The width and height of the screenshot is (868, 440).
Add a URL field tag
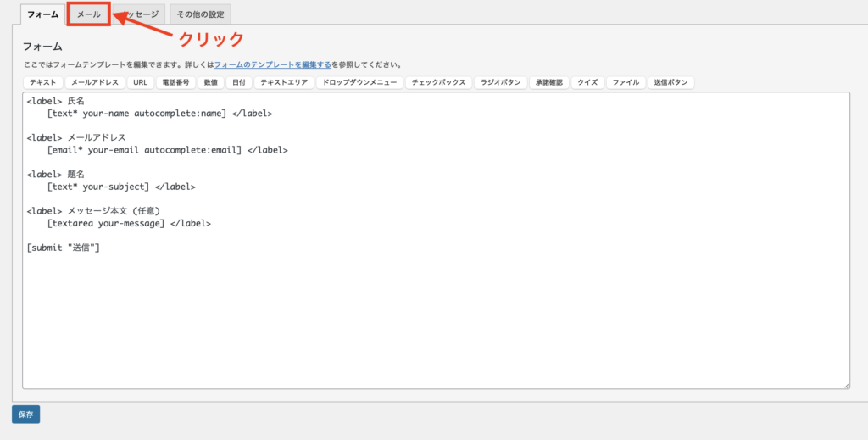pyautogui.click(x=140, y=83)
